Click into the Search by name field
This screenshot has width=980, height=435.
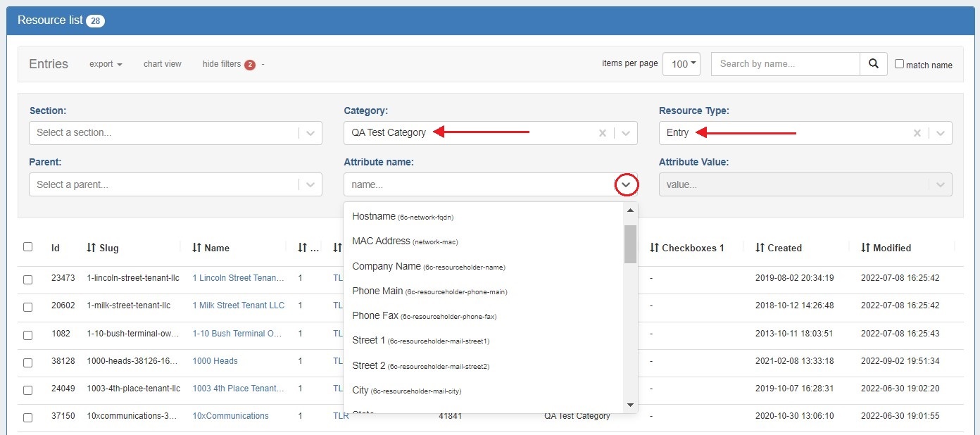click(785, 64)
